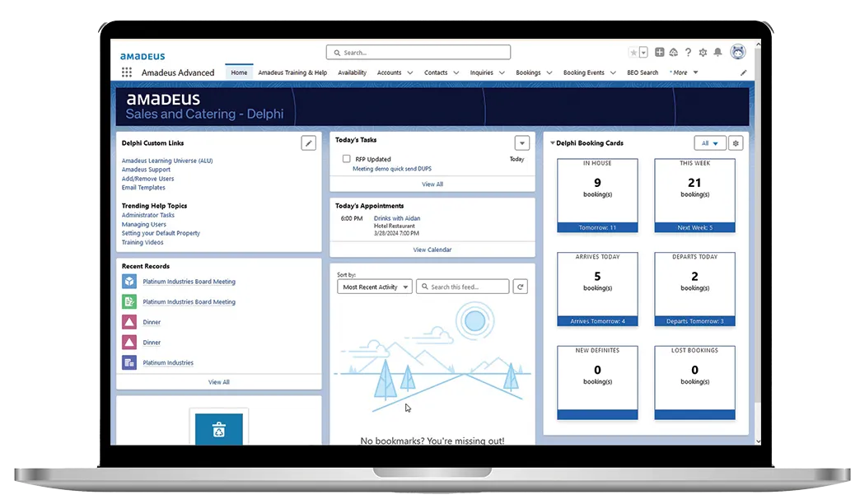860x504 pixels.
Task: Open the Drinks with Aidan appointment
Action: (x=397, y=218)
